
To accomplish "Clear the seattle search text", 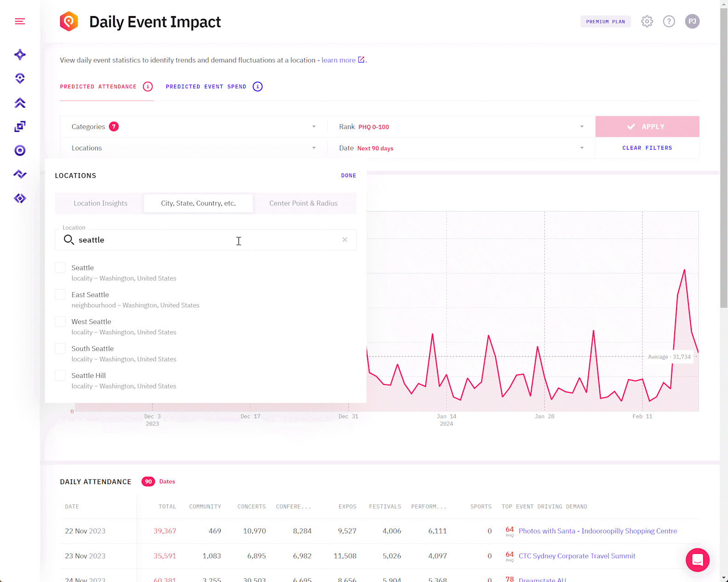I will pyautogui.click(x=345, y=240).
